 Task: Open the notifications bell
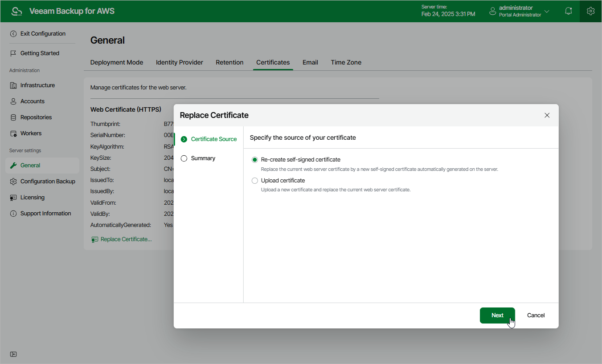click(x=569, y=11)
